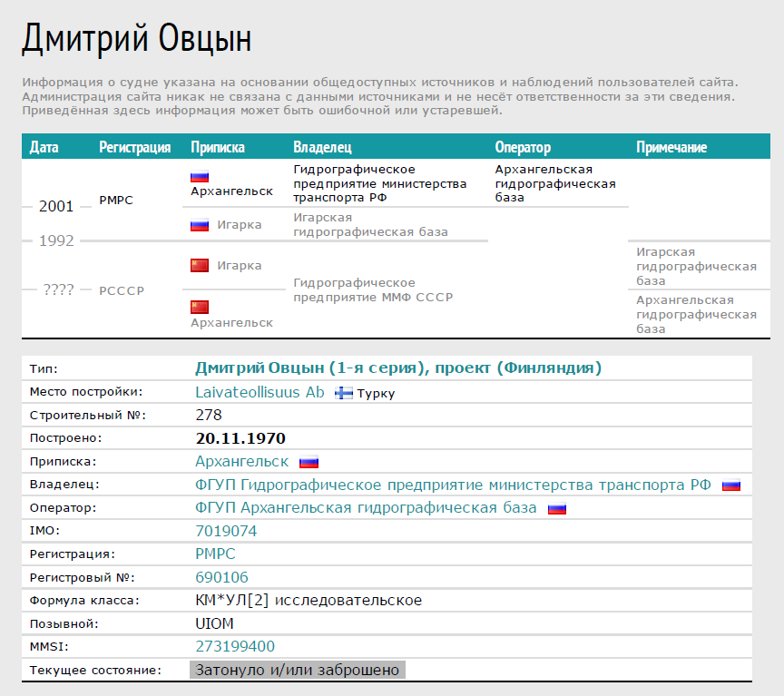Click the Текущее состояние: row label
The image size is (784, 696).
coord(95,670)
